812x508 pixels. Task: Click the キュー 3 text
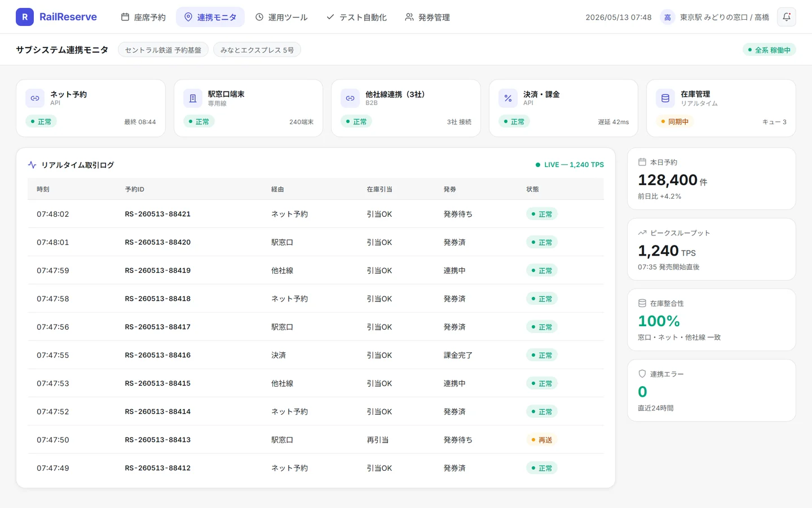(x=774, y=122)
